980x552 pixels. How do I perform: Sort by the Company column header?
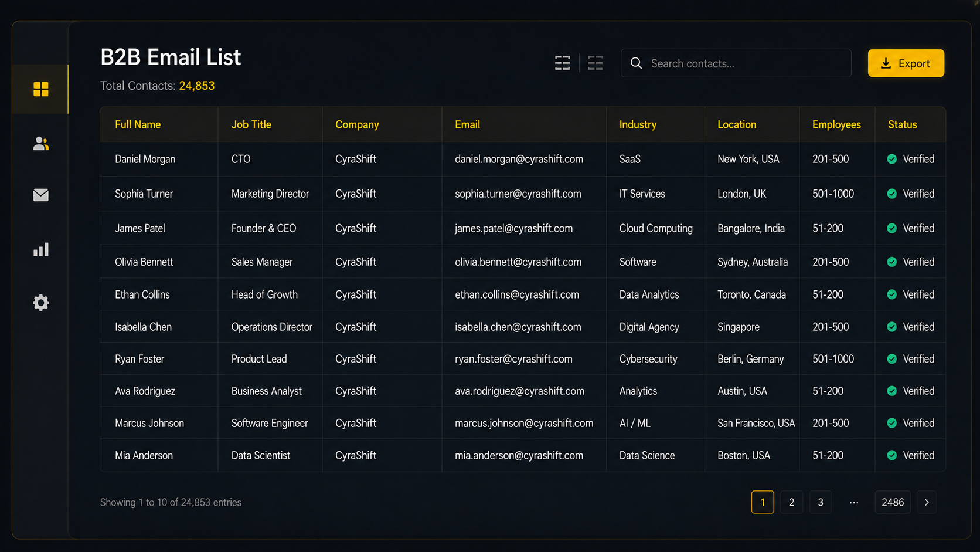[x=357, y=124]
